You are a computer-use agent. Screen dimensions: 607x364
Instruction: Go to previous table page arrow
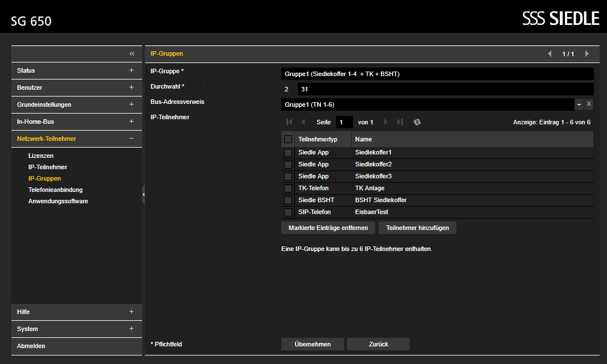click(x=303, y=122)
